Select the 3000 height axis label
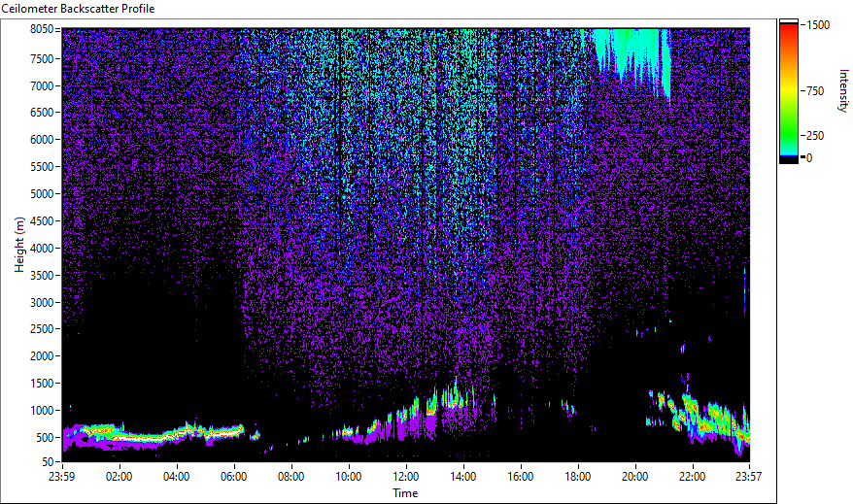Image resolution: width=853 pixels, height=504 pixels. 42,303
